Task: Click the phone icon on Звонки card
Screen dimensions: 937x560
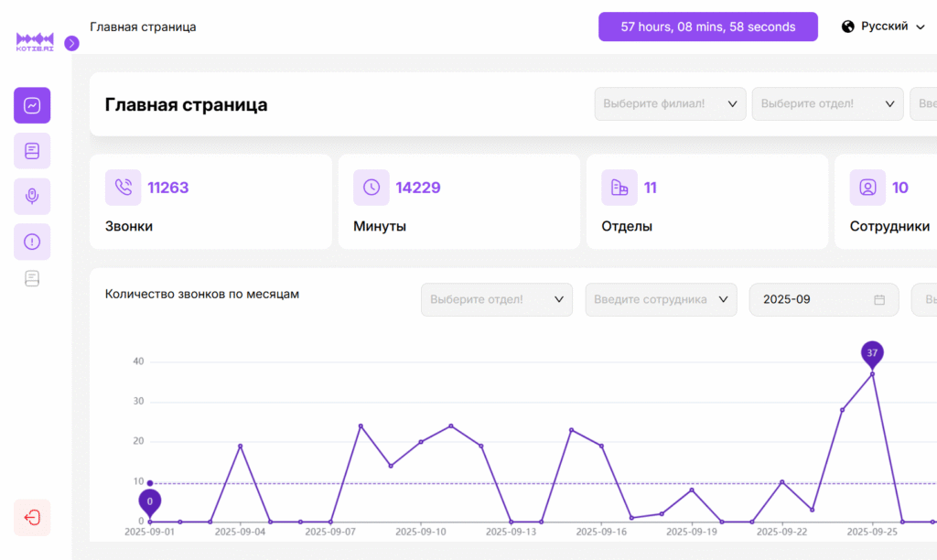Action: [124, 188]
